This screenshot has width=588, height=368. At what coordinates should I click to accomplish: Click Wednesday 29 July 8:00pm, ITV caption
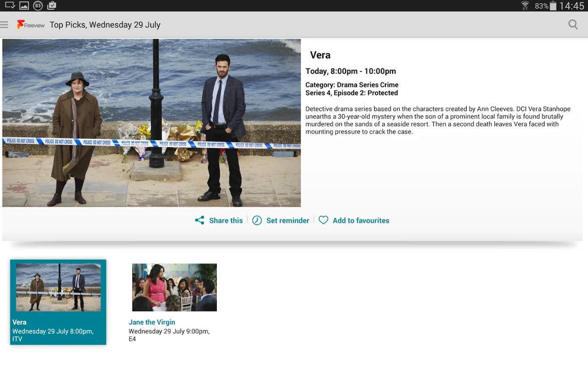[53, 335]
